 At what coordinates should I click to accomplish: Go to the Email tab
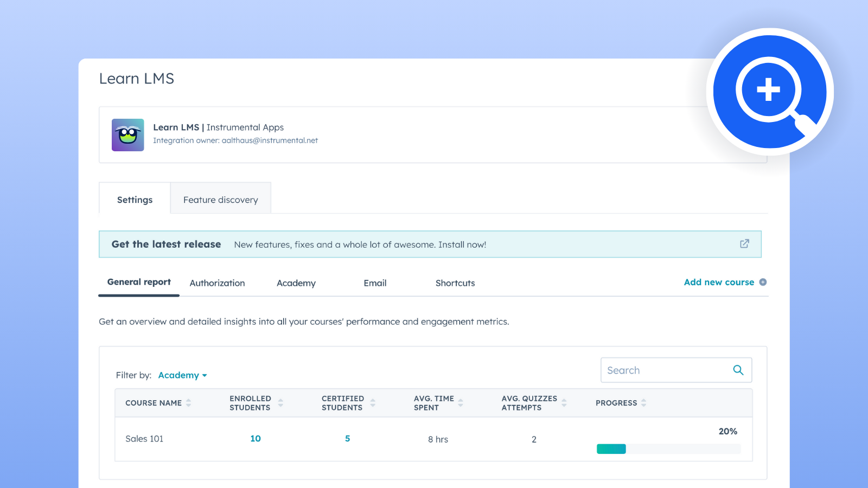pos(375,283)
